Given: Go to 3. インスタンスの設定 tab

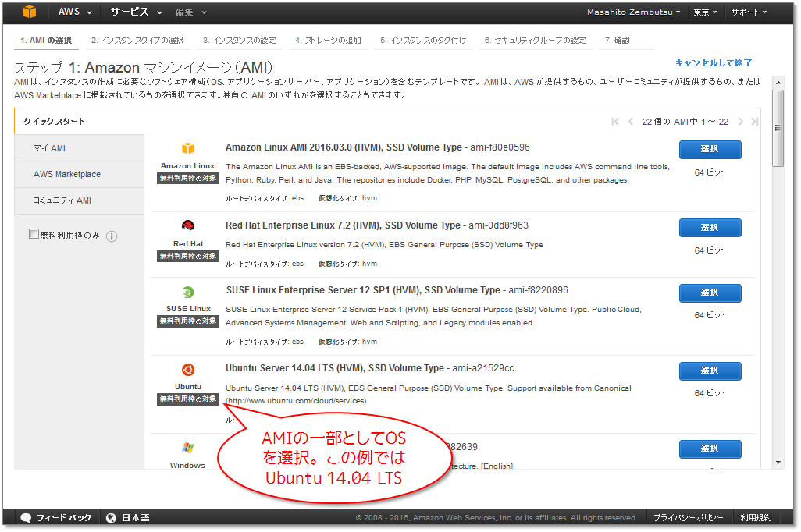Looking at the screenshot, I should [x=239, y=41].
